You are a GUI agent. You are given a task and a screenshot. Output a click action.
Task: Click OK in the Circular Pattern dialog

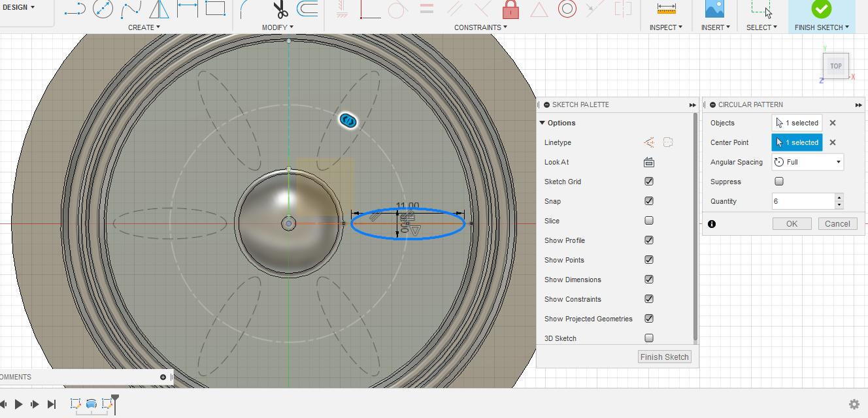coord(792,223)
